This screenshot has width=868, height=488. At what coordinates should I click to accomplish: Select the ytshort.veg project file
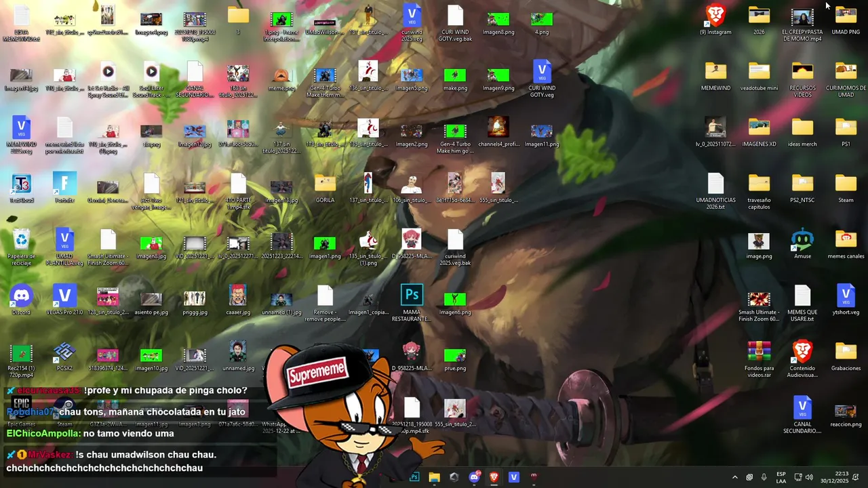pyautogui.click(x=846, y=300)
